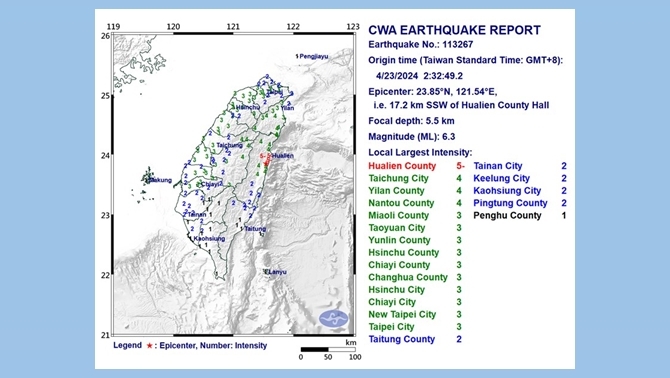Click Earthquake No. 113267 text
Screen dimensions: 670x378
(x=420, y=44)
